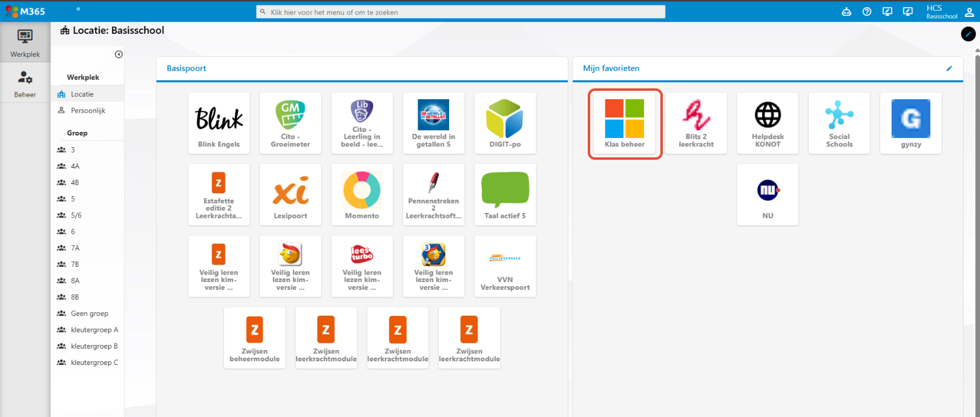
Task: Launch the DIGIT-po tile
Action: click(x=505, y=123)
